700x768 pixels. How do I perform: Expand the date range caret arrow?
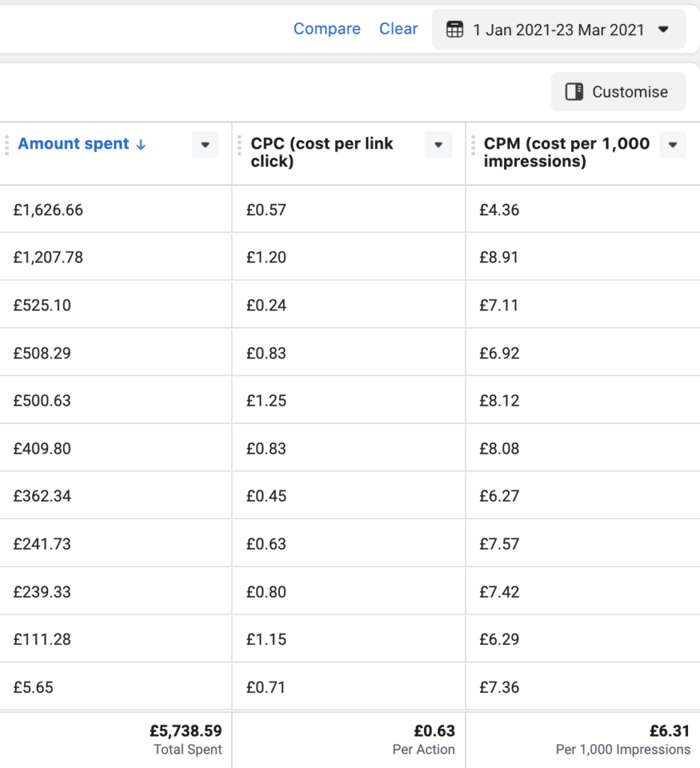click(x=662, y=30)
